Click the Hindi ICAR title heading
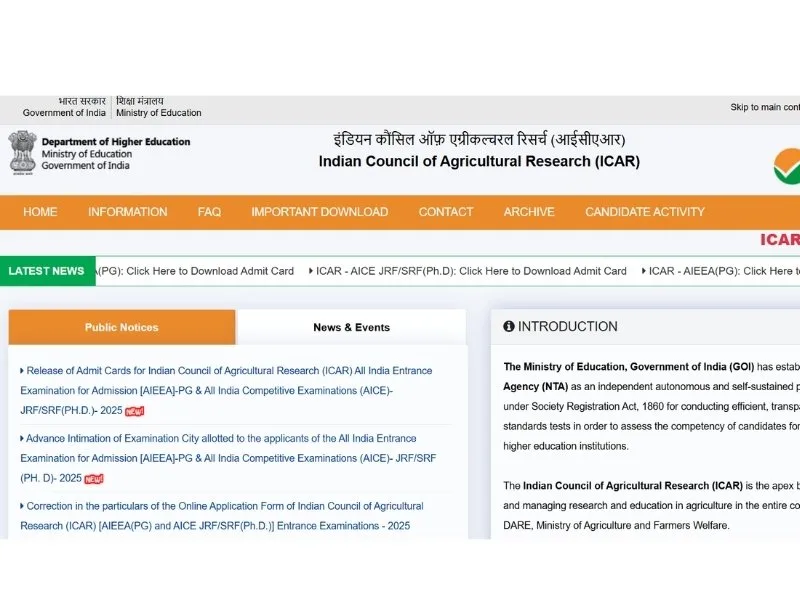Viewport: 800px width, 600px height. (x=479, y=139)
